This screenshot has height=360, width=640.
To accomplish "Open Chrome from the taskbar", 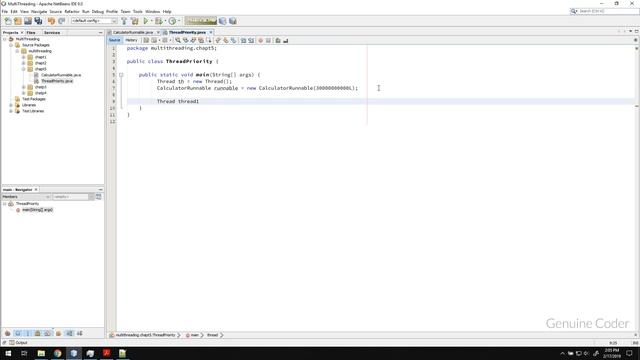I will (x=57, y=353).
